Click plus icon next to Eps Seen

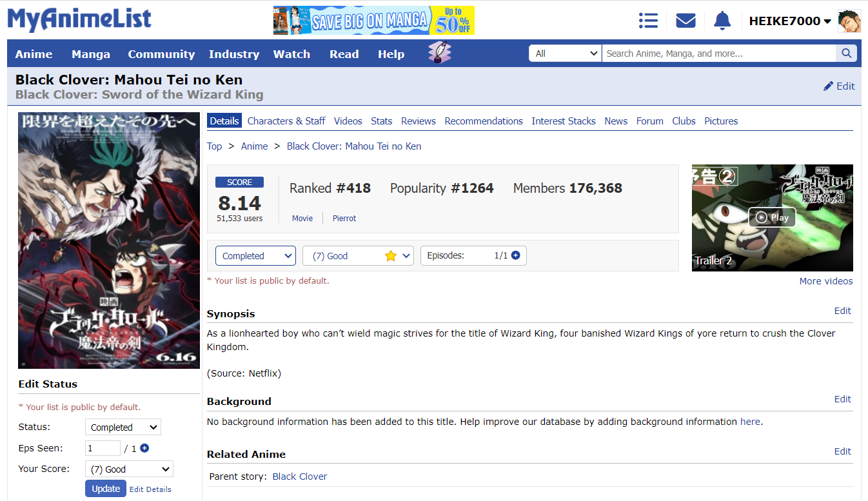(144, 448)
